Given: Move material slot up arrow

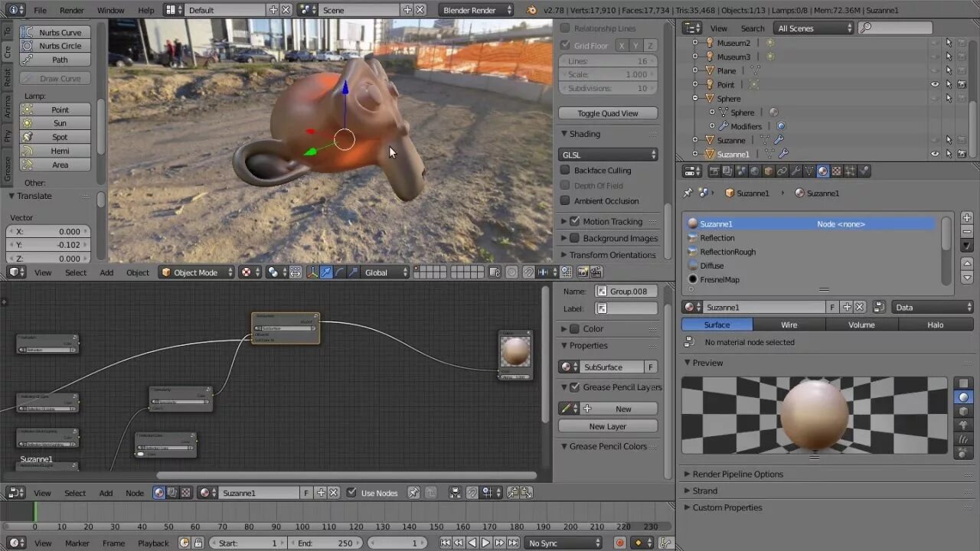Looking at the screenshot, I should [x=967, y=264].
